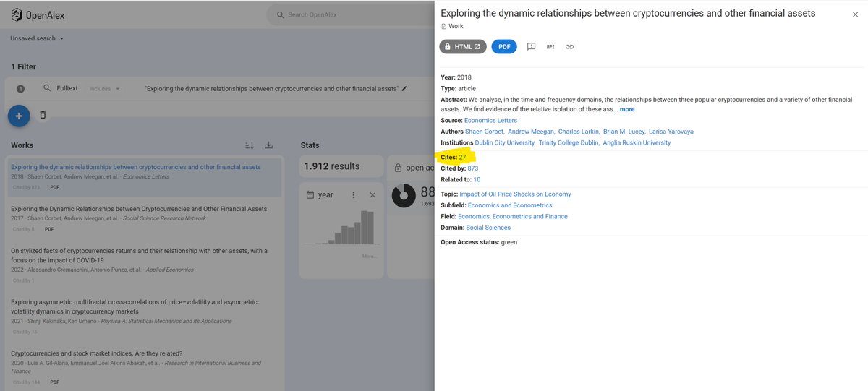The height and width of the screenshot is (391, 868).
Task: Close the work details panel
Action: (x=855, y=14)
